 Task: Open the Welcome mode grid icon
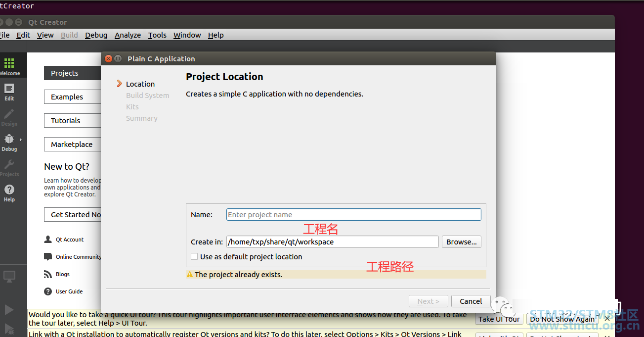point(9,63)
